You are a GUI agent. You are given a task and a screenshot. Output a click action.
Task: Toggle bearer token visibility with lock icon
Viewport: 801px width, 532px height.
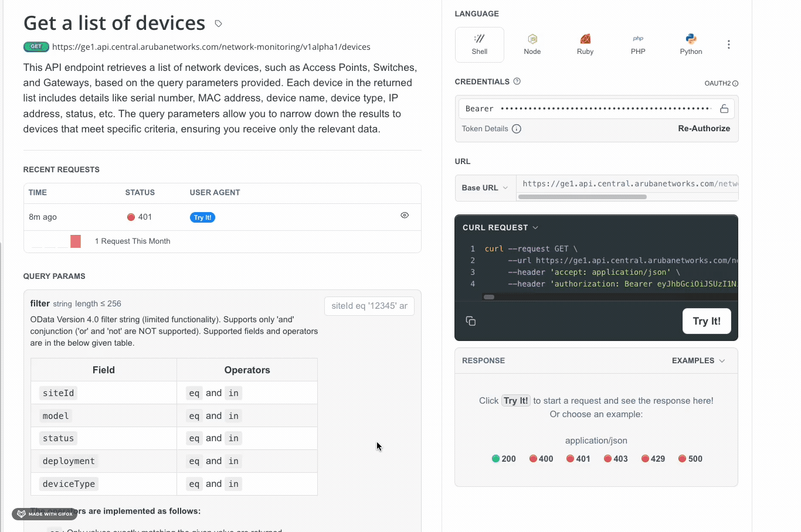(724, 108)
